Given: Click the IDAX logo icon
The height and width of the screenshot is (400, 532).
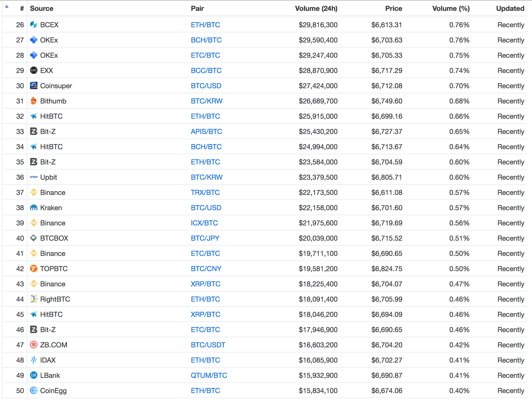Looking at the screenshot, I should coord(34,360).
